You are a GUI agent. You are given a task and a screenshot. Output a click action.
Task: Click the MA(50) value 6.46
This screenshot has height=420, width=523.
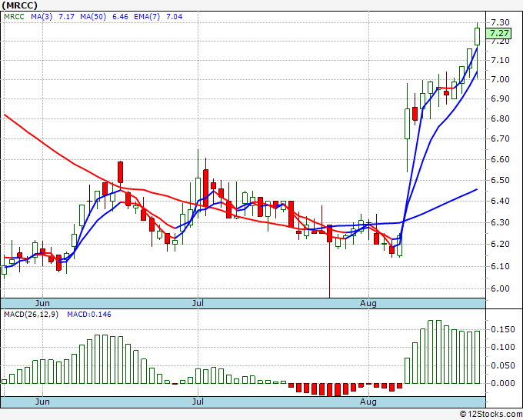tap(120, 17)
